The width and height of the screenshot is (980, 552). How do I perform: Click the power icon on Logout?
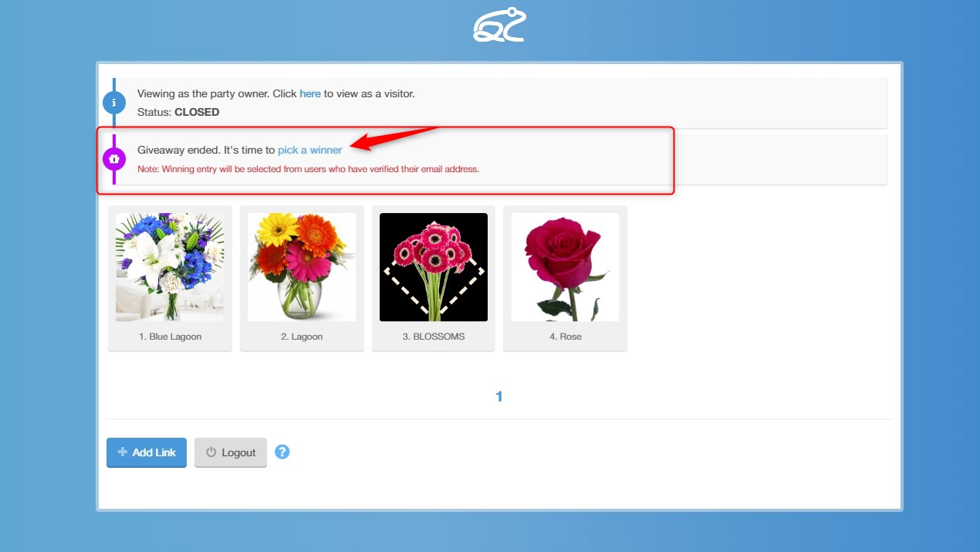211,452
